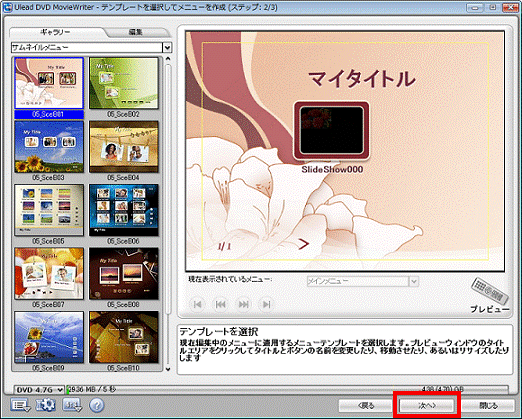Select the 05_Sce810 brown template thumbnail
Viewport: 522px width, 419px height.
tap(124, 337)
